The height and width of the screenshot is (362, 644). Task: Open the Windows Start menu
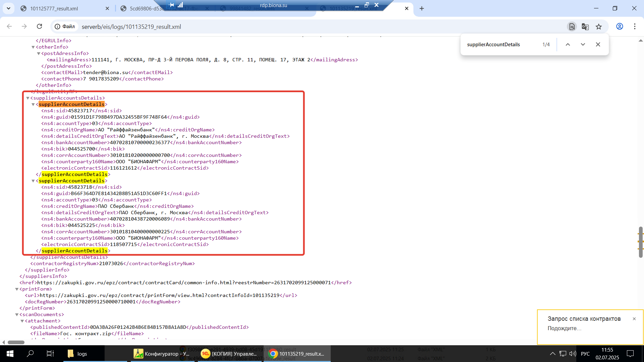tap(10, 354)
